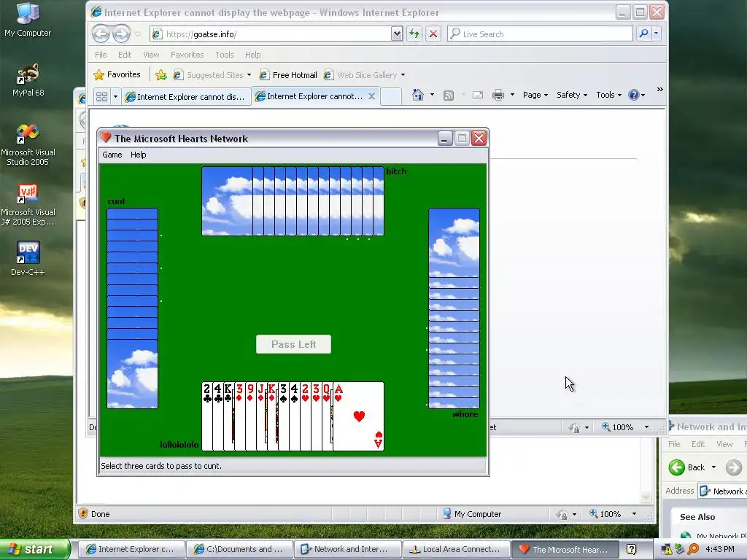
Task: Click the Print icon in IE
Action: (x=498, y=96)
